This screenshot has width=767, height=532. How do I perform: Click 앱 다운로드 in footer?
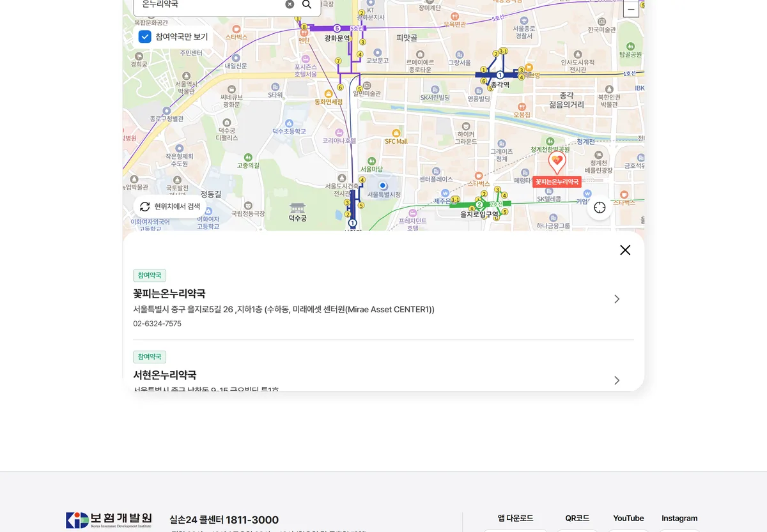[x=515, y=518]
